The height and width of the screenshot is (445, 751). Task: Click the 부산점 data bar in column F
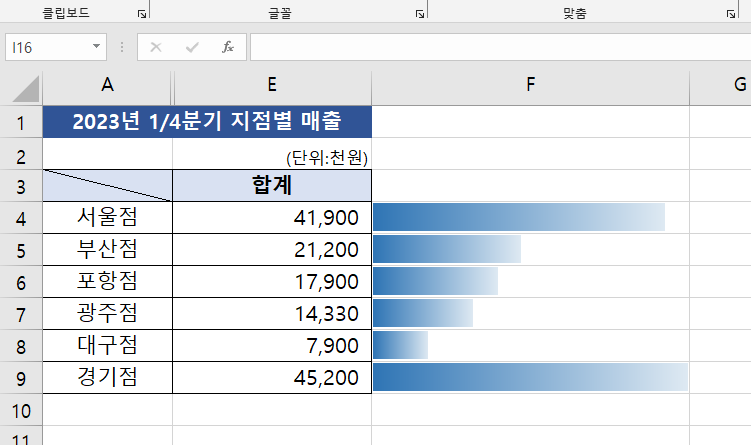[447, 250]
